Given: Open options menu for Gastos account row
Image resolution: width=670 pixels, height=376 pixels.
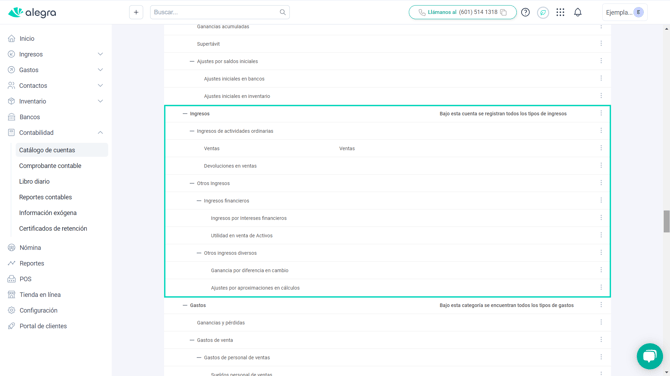Looking at the screenshot, I should click(x=601, y=305).
